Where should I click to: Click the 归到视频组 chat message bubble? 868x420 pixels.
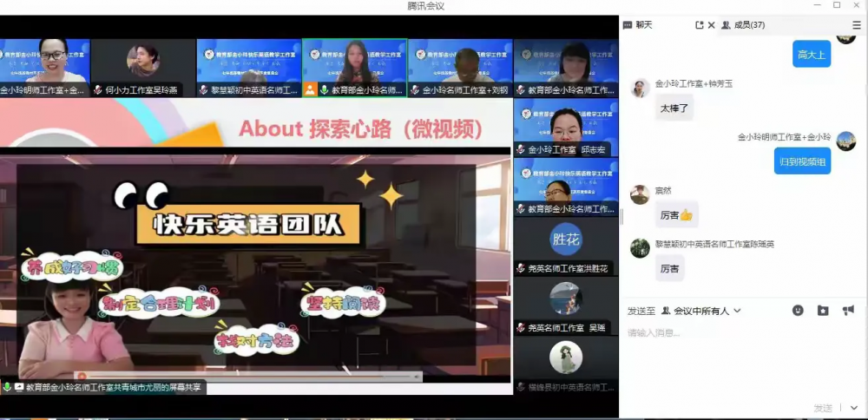[802, 161]
